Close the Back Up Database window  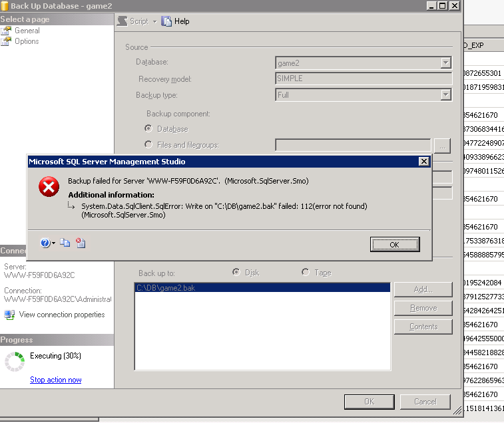click(455, 6)
